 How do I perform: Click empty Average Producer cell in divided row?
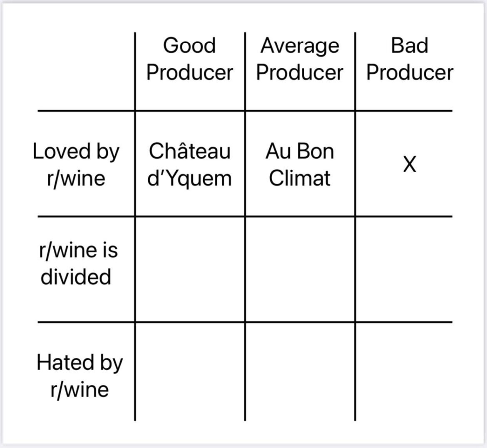(300, 269)
